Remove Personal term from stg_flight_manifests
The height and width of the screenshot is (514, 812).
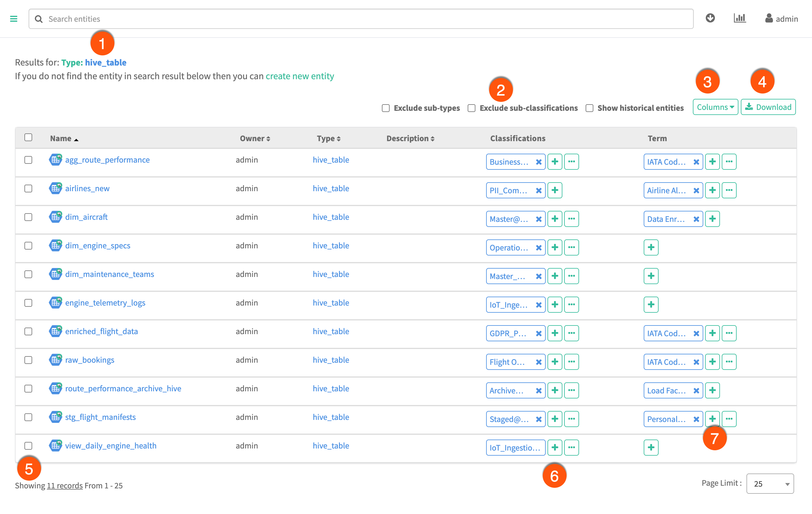pyautogui.click(x=696, y=419)
